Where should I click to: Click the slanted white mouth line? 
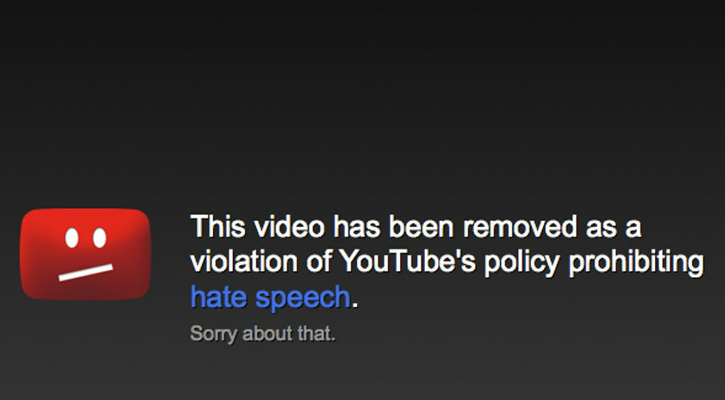pyautogui.click(x=86, y=272)
